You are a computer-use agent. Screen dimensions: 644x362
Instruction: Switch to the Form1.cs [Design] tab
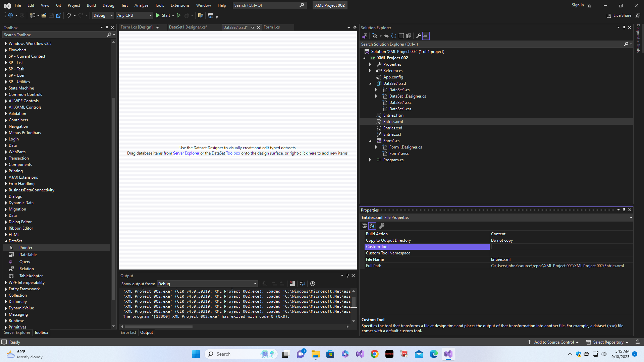(x=137, y=27)
